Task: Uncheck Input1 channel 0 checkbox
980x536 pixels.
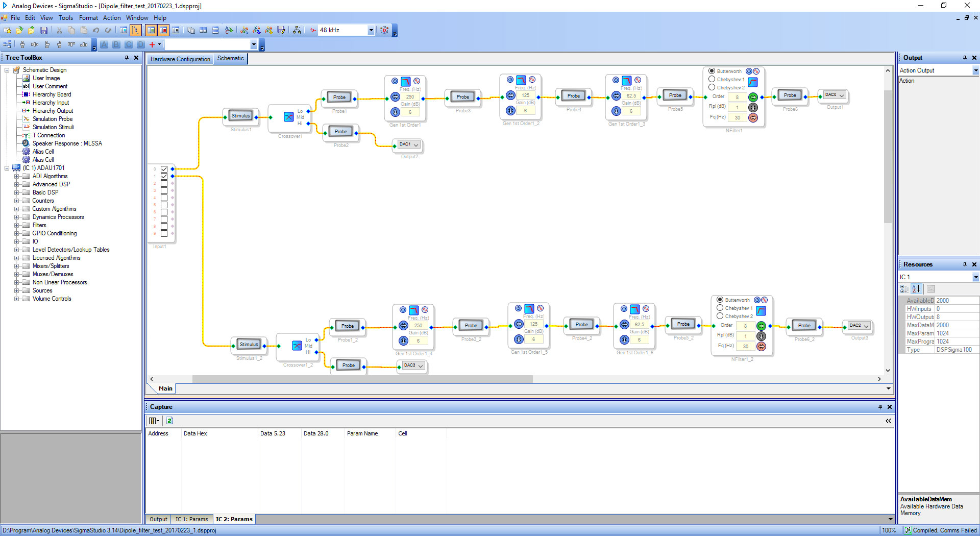Action: (x=164, y=169)
